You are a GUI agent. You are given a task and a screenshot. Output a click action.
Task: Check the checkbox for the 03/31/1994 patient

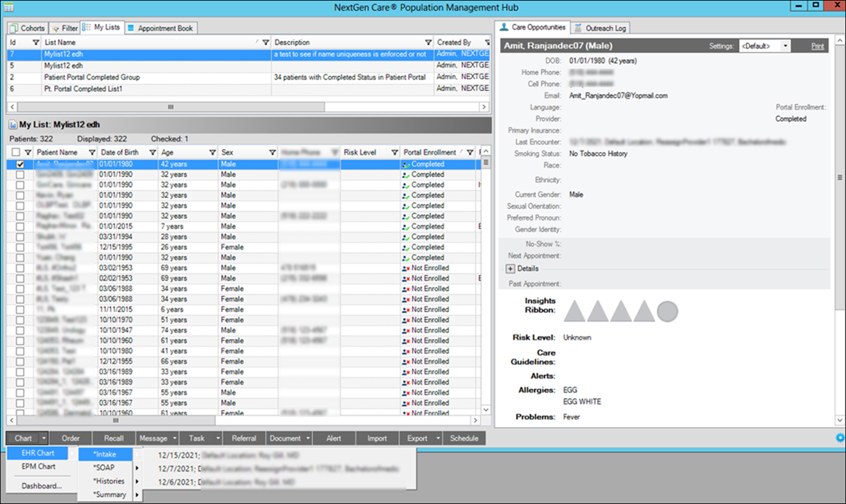(x=20, y=237)
